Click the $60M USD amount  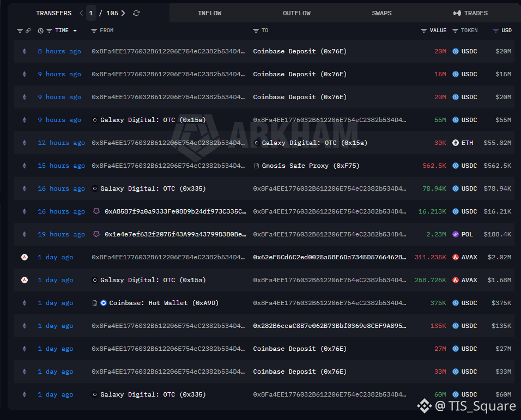504,395
